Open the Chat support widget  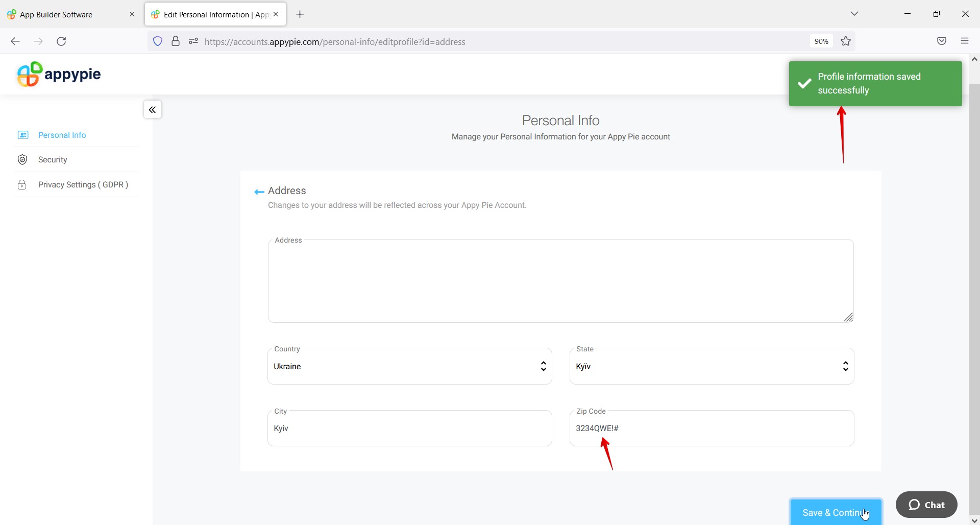926,505
